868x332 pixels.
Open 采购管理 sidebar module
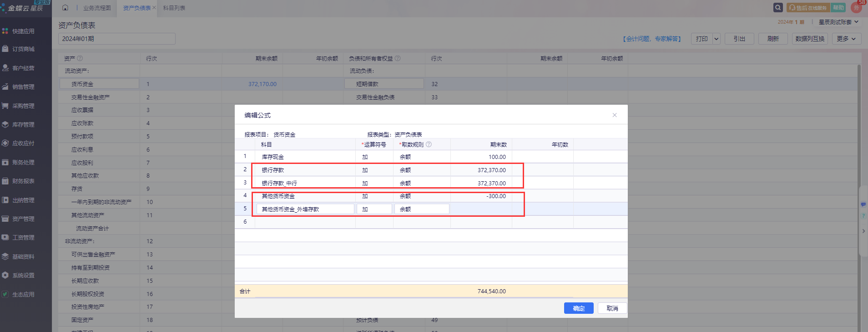23,106
